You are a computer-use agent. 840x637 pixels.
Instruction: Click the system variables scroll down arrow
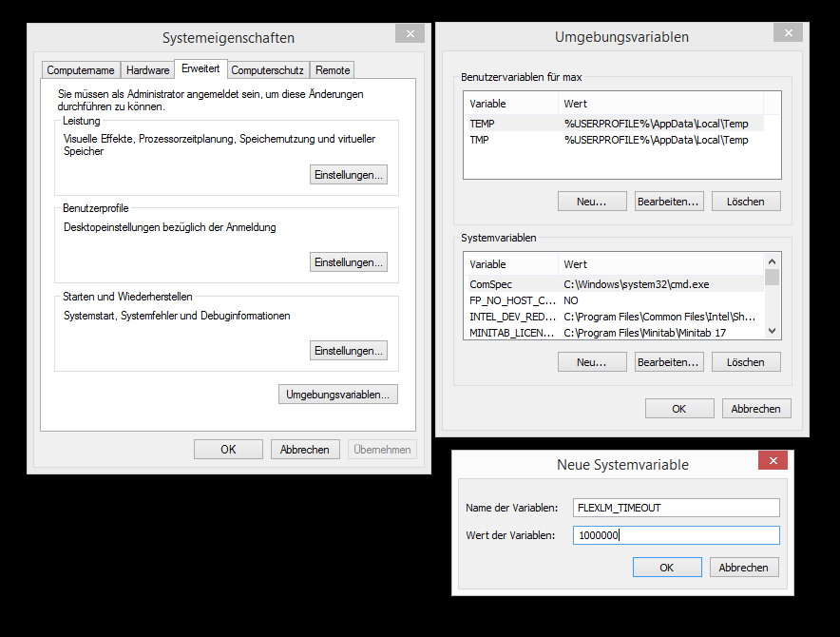point(772,332)
